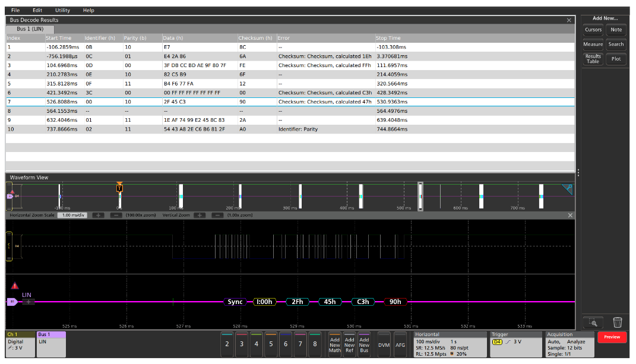Image resolution: width=636 pixels, height=364 pixels.
Task: Add a new Results Table
Action: point(594,58)
